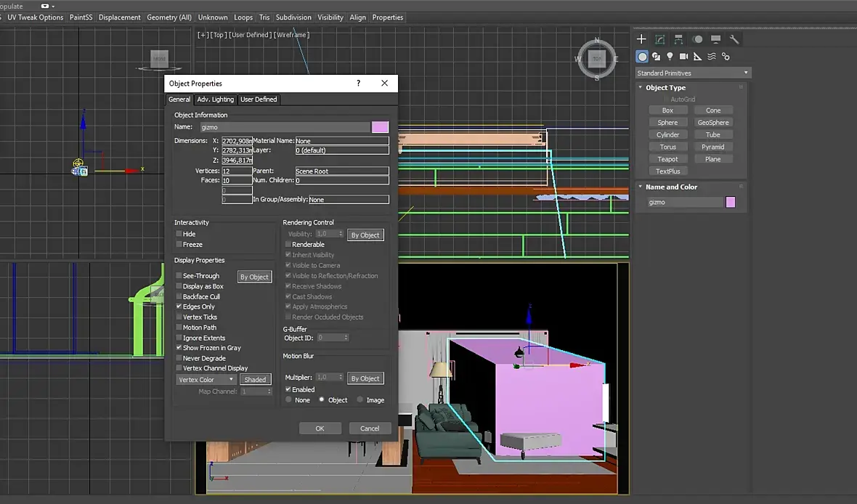Click the OK button in Object Properties
This screenshot has height=504, width=857.
tap(320, 428)
